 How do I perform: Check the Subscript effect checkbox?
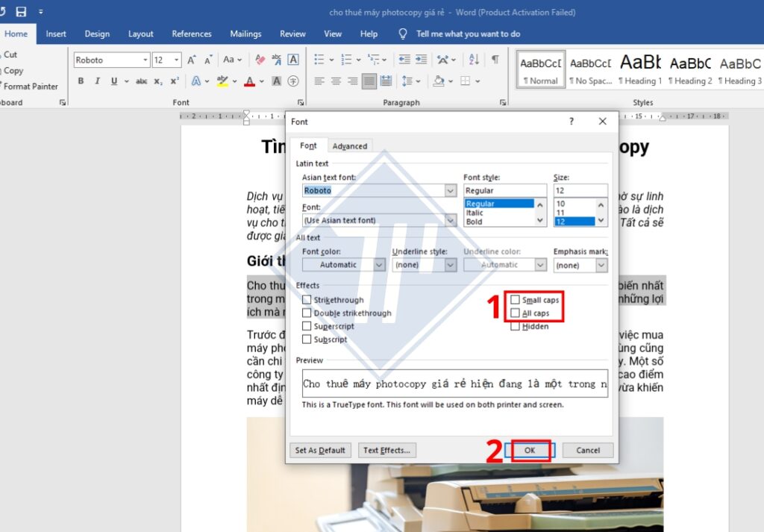(x=307, y=339)
